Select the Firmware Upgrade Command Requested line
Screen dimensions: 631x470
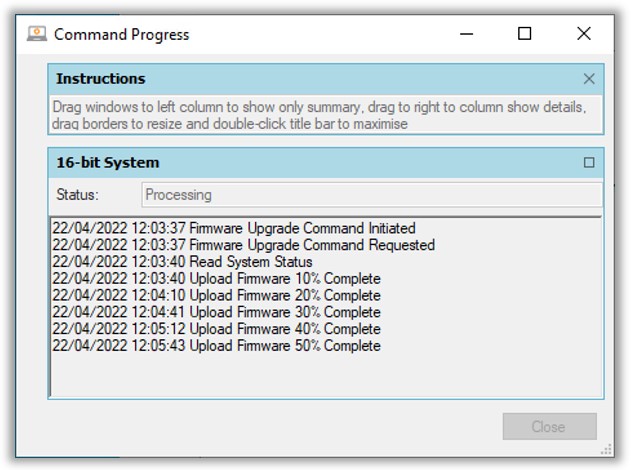(243, 245)
